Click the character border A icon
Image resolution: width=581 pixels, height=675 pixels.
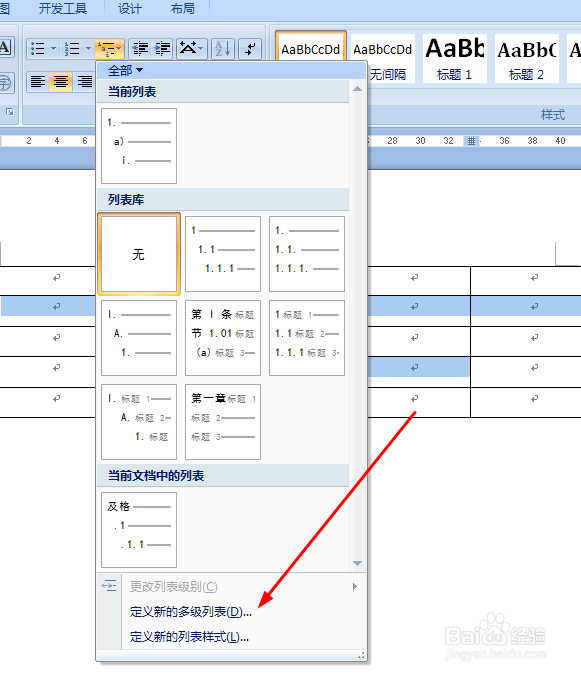[x=5, y=47]
